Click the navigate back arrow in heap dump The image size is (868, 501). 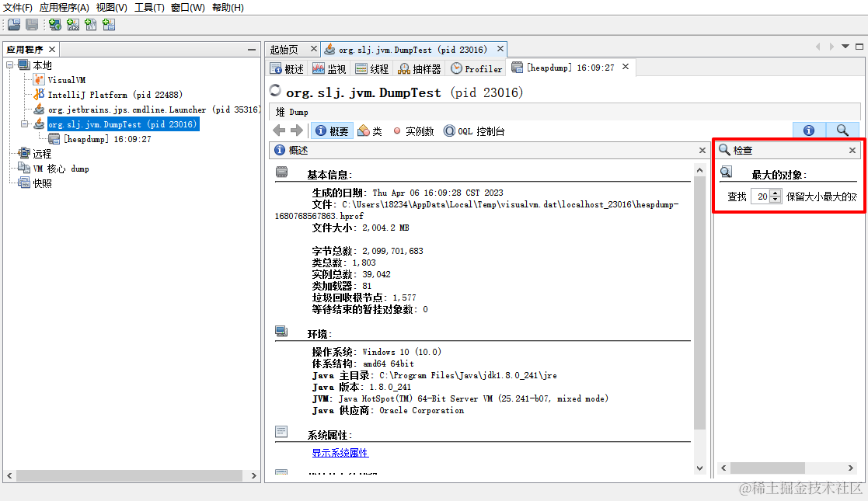tap(279, 130)
